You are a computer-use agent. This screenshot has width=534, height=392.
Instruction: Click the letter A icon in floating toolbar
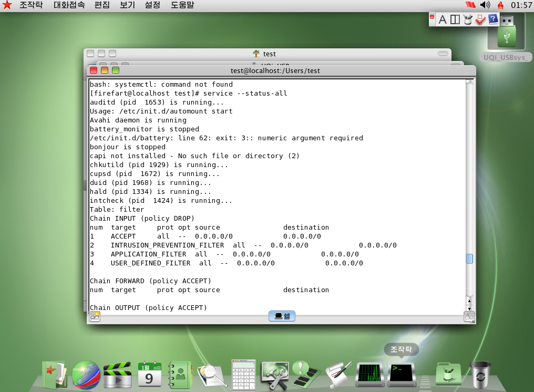[443, 20]
